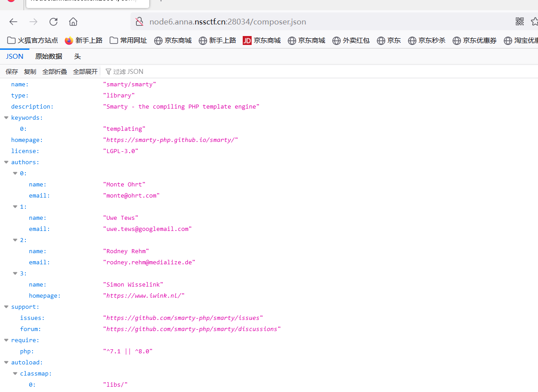Switch to the 原始数据 tab
This screenshot has height=392, width=538.
coord(49,57)
